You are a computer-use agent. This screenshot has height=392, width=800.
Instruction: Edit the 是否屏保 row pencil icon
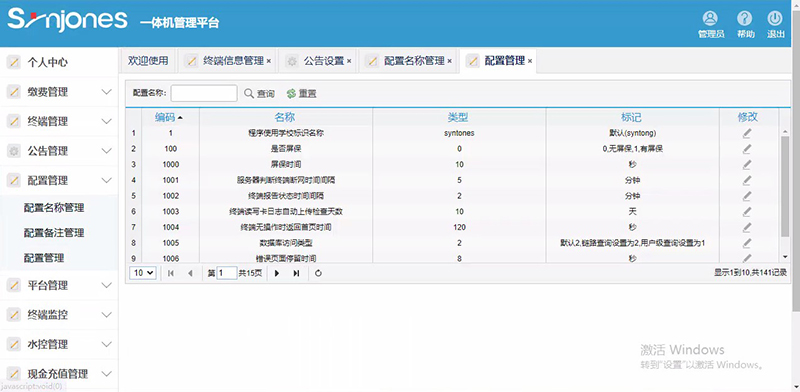point(747,149)
